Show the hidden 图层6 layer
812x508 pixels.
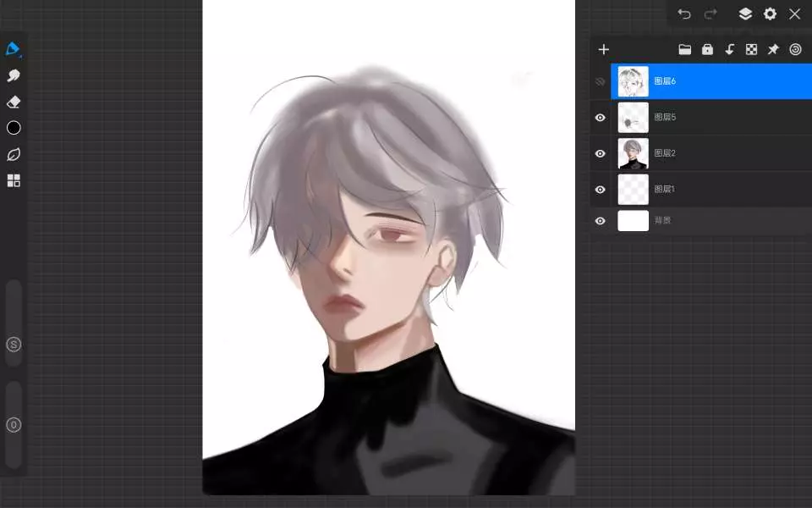point(601,81)
